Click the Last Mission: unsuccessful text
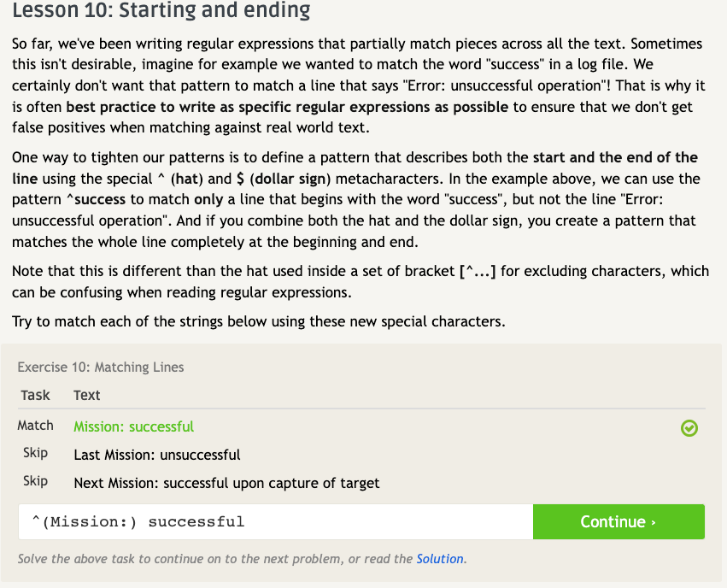This screenshot has height=588, width=727. pos(156,455)
